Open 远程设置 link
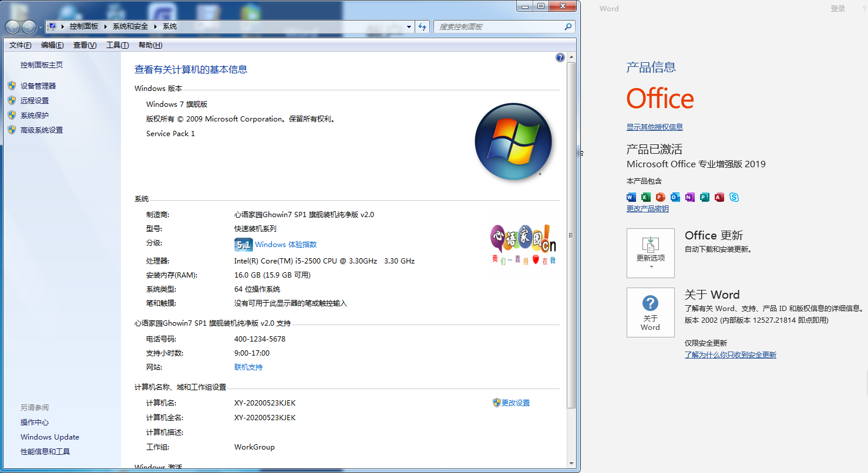The width and height of the screenshot is (868, 473). (x=35, y=100)
